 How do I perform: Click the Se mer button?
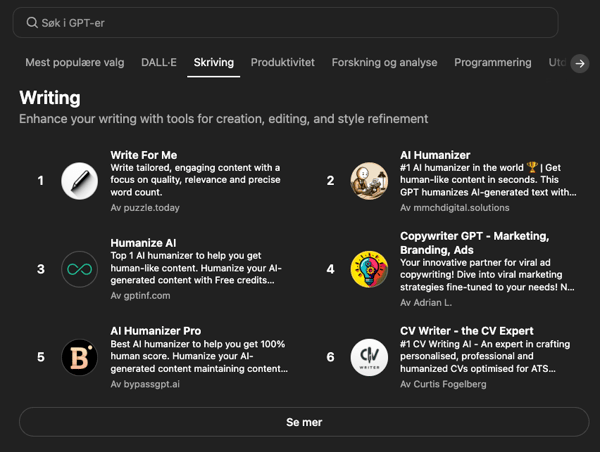pyautogui.click(x=304, y=422)
